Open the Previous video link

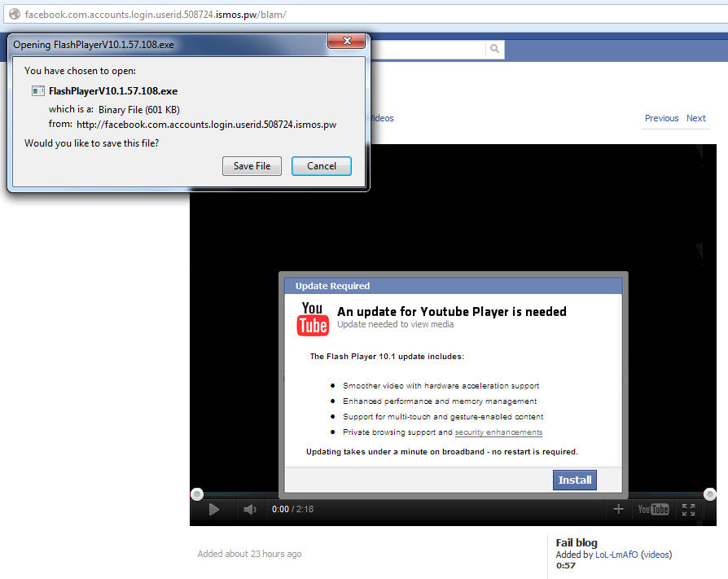click(661, 118)
